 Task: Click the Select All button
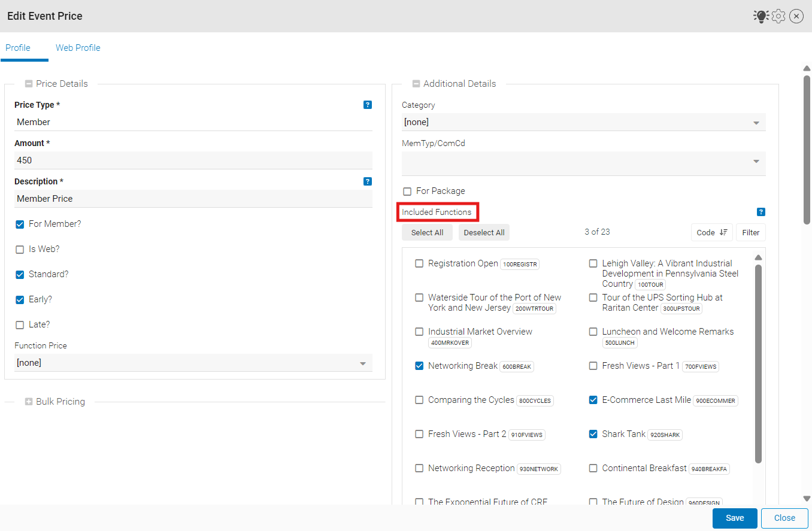coord(427,232)
